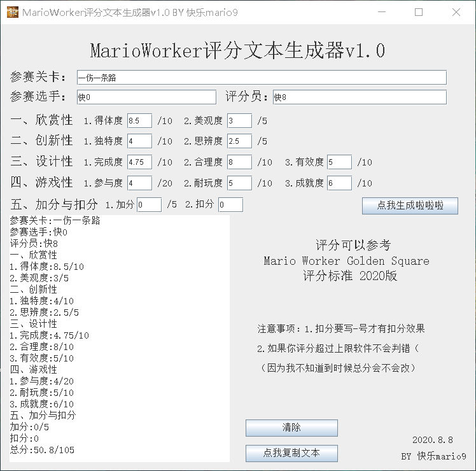Click the app icon in title bar
The width and height of the screenshot is (476, 471).
[13, 12]
